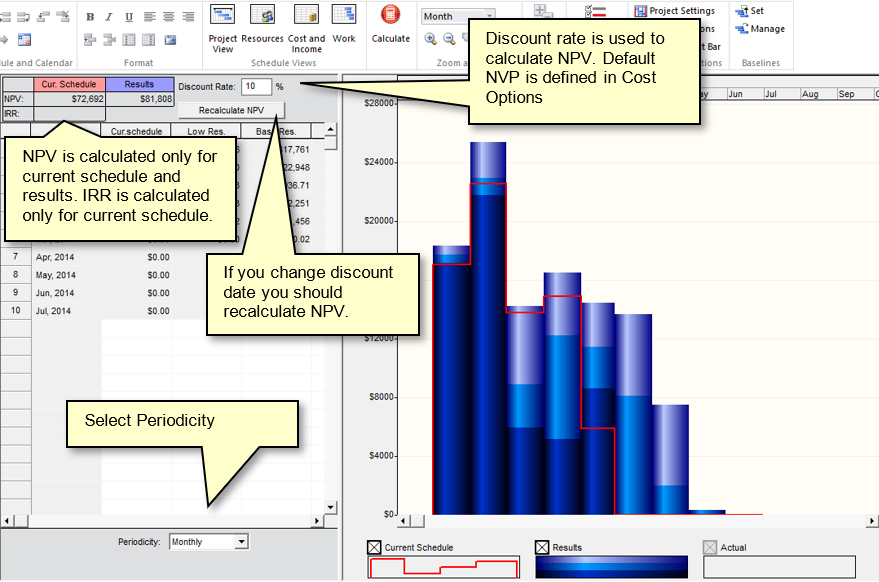Click the Discount Rate input field
Image resolution: width=879 pixels, height=582 pixels.
256,87
